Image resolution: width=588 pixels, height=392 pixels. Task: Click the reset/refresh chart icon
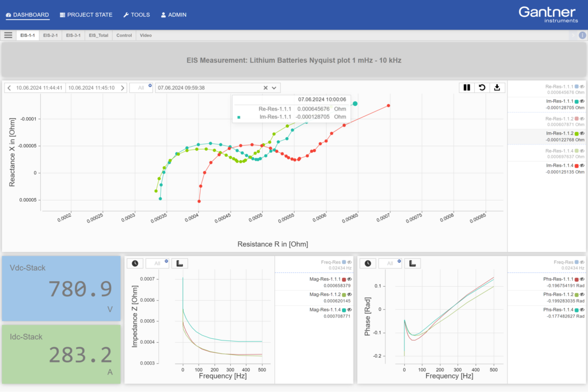(482, 87)
